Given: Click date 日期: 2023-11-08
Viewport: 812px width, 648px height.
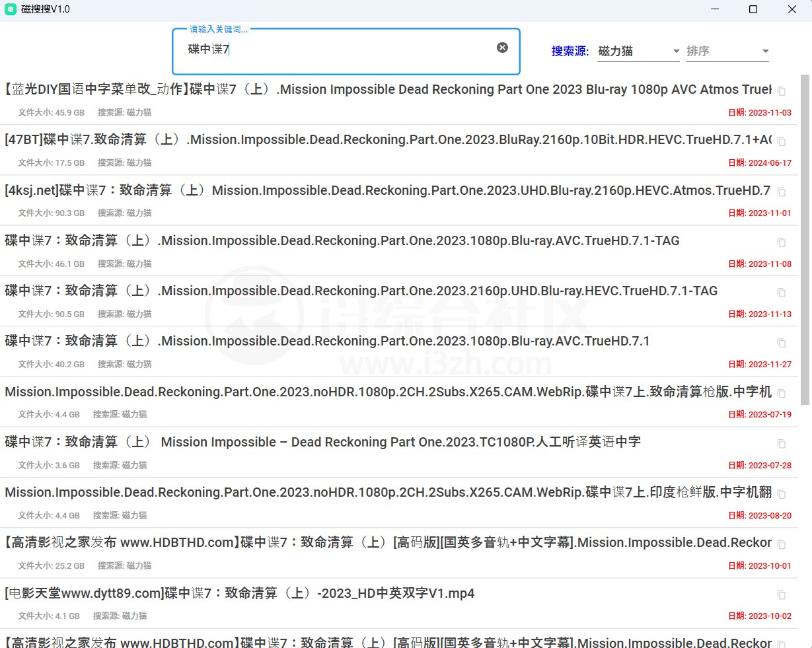Looking at the screenshot, I should click(x=760, y=264).
